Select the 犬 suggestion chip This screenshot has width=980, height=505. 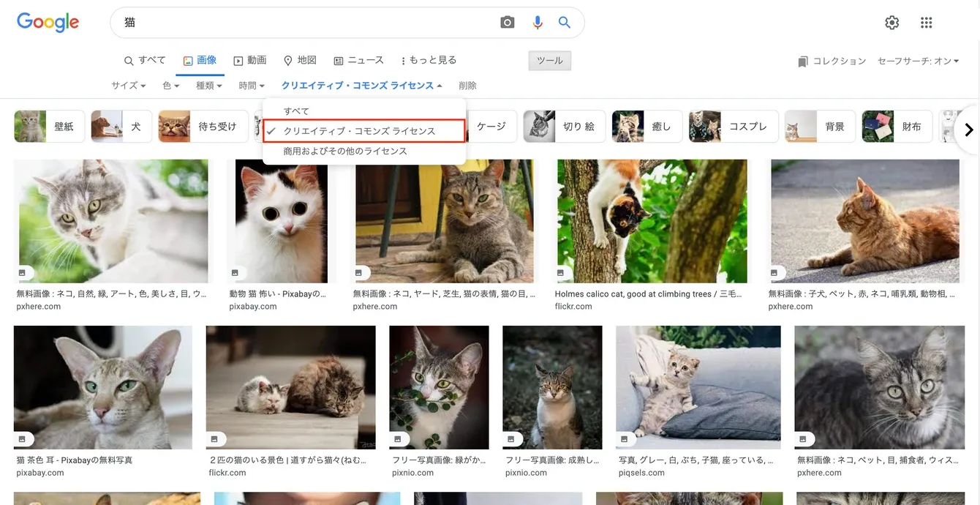point(121,127)
